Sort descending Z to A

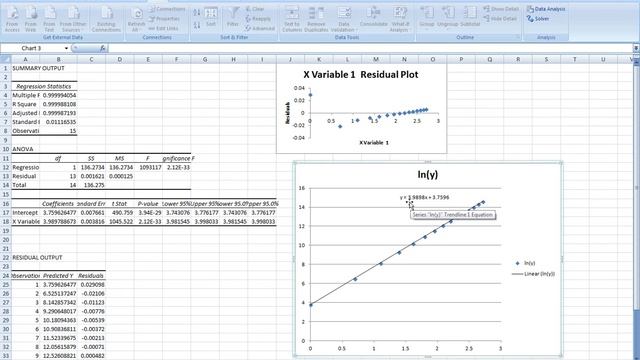[x=197, y=25]
